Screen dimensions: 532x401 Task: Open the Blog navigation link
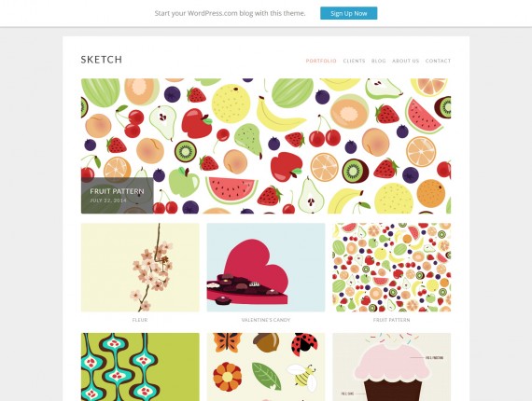pos(378,61)
